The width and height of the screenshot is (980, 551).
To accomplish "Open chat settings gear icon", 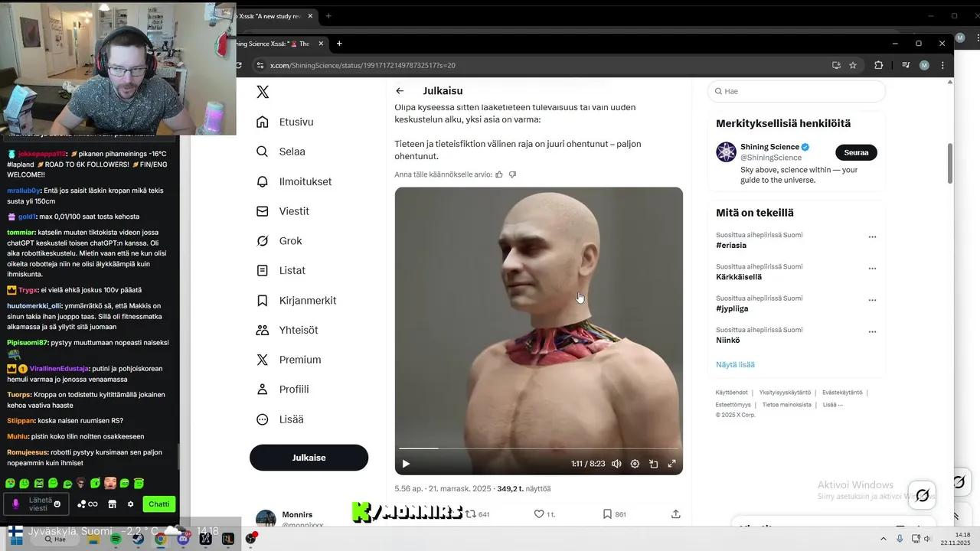I will 130,504.
